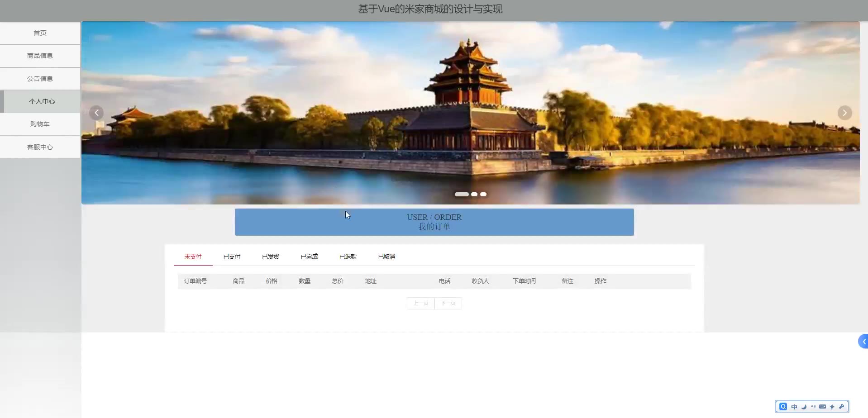Advance to the next carousel banner image

coord(844,113)
